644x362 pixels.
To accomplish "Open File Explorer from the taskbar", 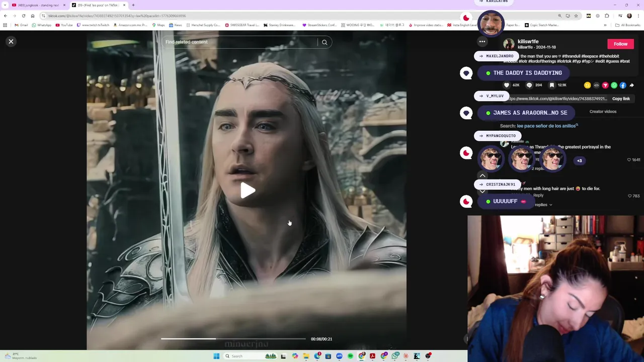I will [x=306, y=356].
